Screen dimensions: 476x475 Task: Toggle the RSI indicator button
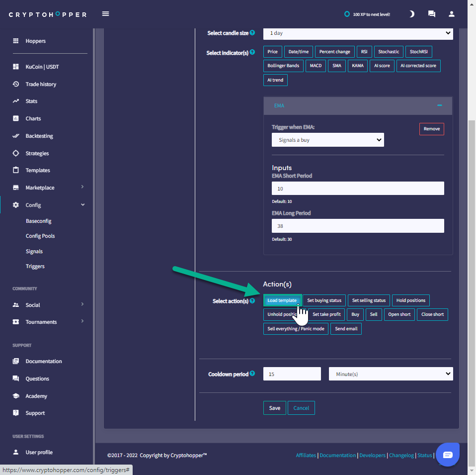coord(364,52)
